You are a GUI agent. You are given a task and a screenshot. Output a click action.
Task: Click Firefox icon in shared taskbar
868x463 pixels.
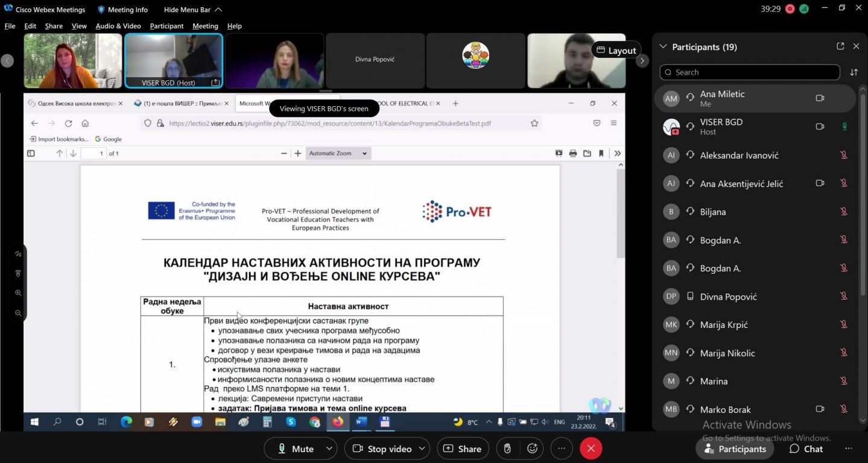pos(338,422)
